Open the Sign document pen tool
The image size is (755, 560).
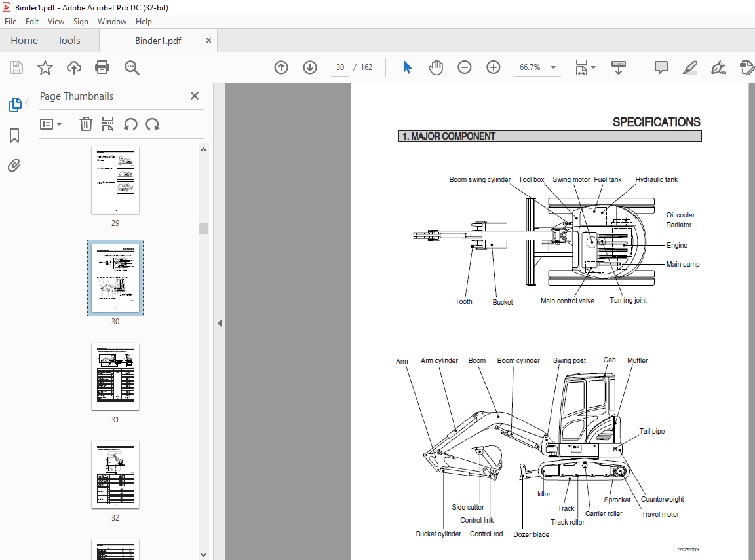click(x=718, y=67)
